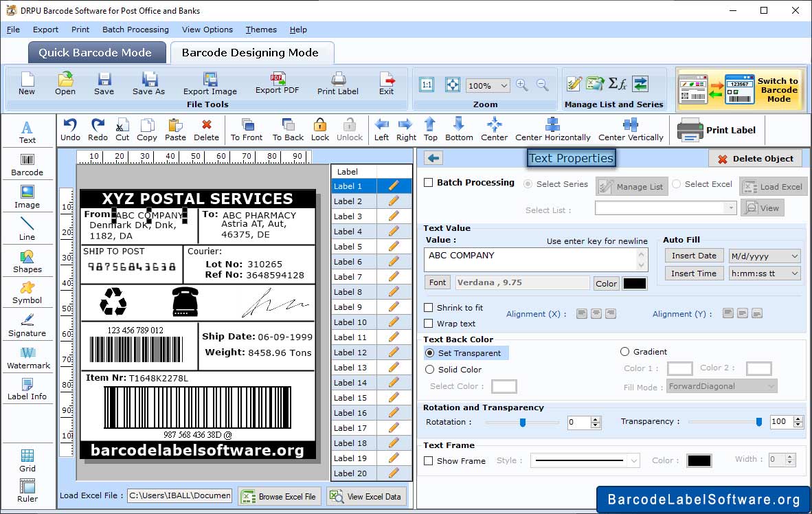Enable Shrink to fit option
The image size is (812, 514).
point(428,308)
